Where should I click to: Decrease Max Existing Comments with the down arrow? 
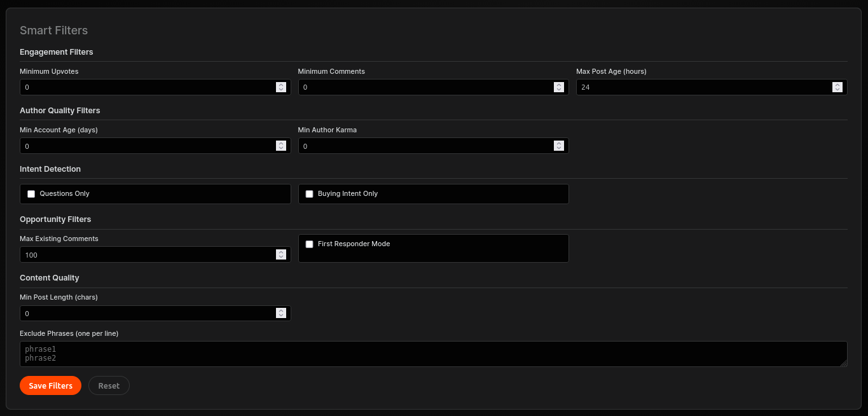pyautogui.click(x=281, y=257)
